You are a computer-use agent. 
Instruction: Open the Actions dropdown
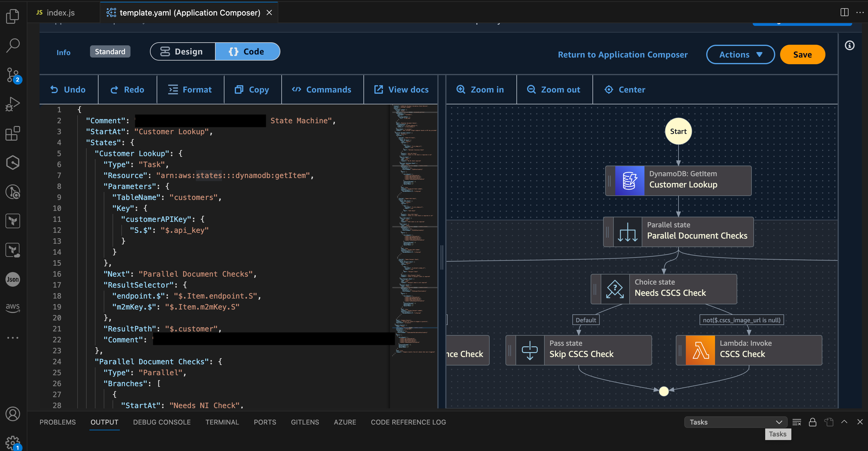click(740, 54)
